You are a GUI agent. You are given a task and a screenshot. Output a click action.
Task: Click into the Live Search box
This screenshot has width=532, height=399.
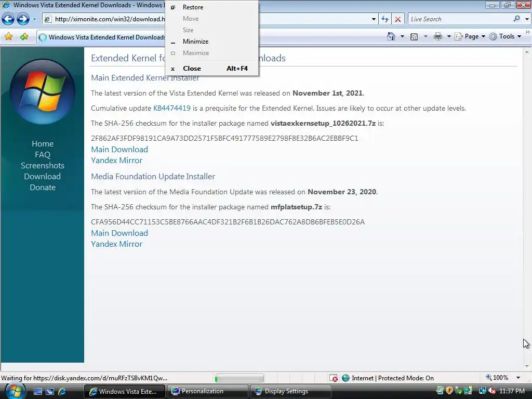click(459, 19)
